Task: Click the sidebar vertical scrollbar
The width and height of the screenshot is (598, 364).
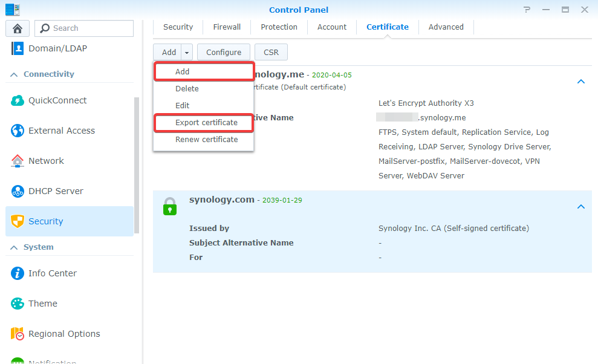Action: [137, 165]
